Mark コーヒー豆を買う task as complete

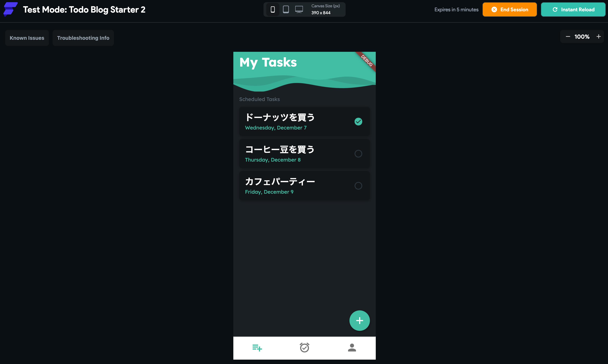(x=358, y=154)
